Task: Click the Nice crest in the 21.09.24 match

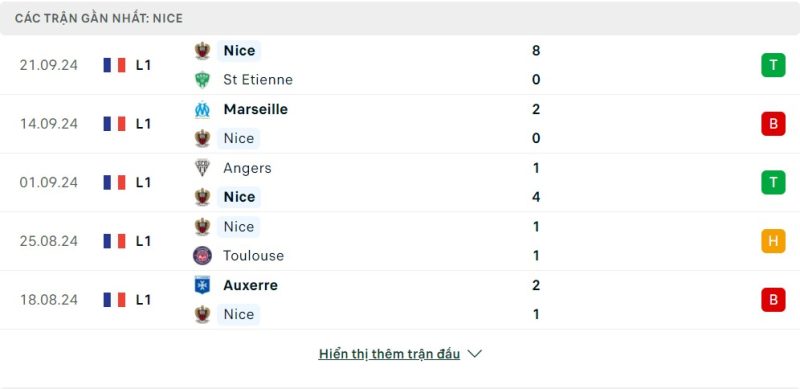Action: 203,51
